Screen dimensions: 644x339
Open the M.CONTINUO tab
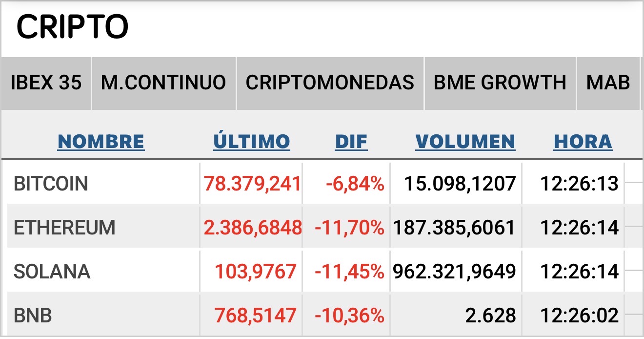click(x=163, y=83)
